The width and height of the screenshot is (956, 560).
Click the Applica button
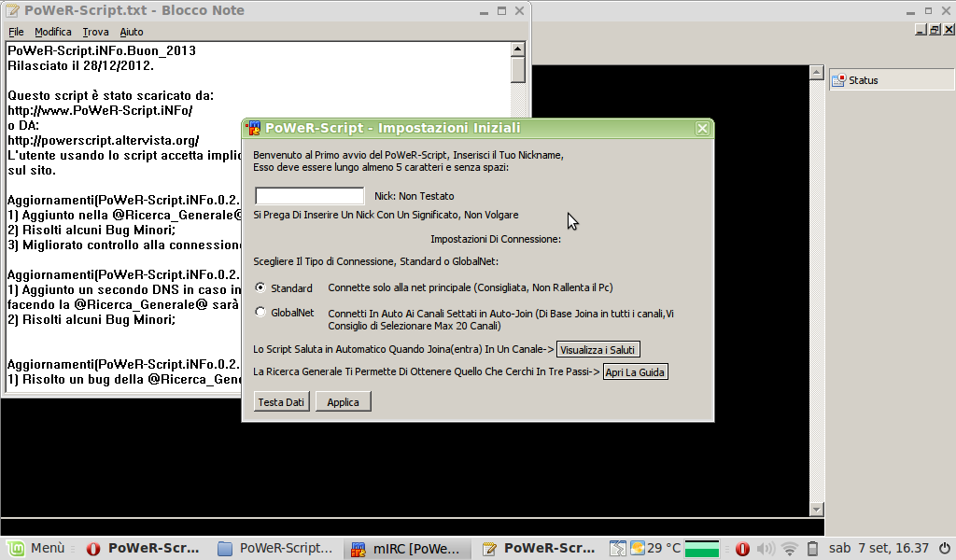(344, 402)
